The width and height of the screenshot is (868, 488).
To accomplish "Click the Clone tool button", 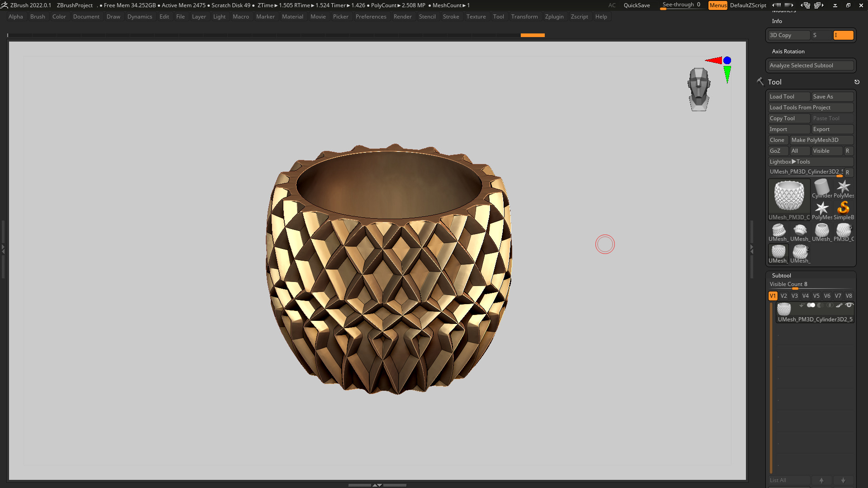I will click(778, 140).
